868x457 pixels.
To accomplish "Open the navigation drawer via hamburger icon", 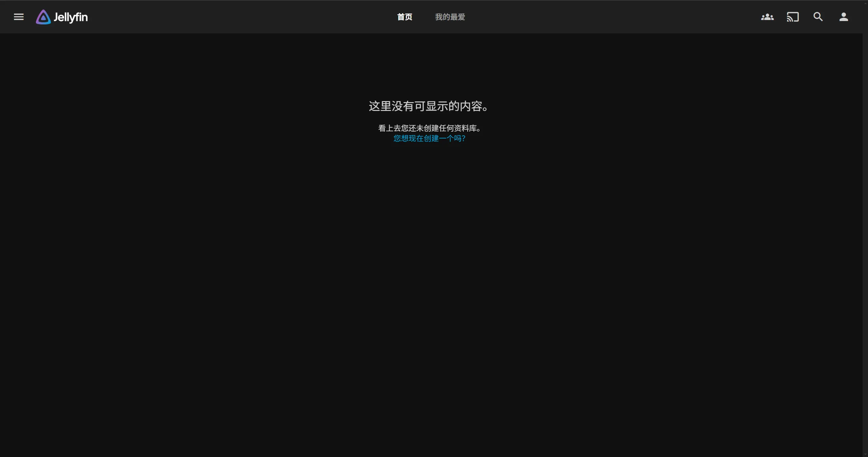I will 19,17.
